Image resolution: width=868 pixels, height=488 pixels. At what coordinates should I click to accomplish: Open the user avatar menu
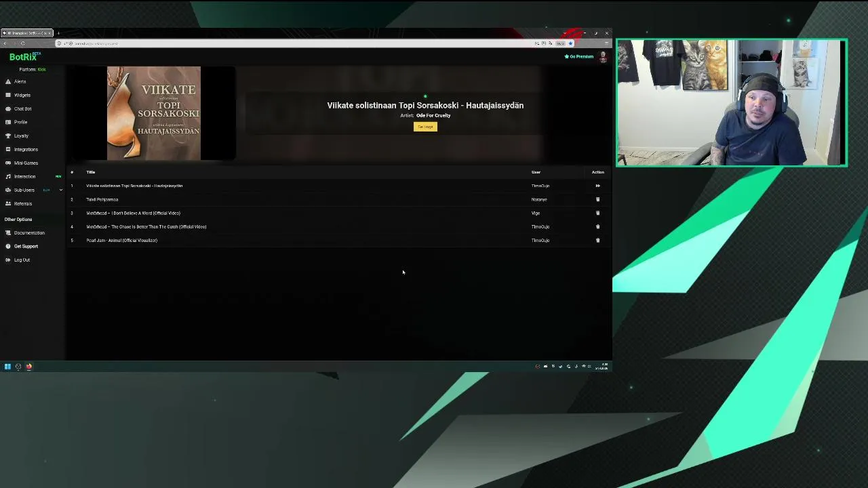[603, 57]
